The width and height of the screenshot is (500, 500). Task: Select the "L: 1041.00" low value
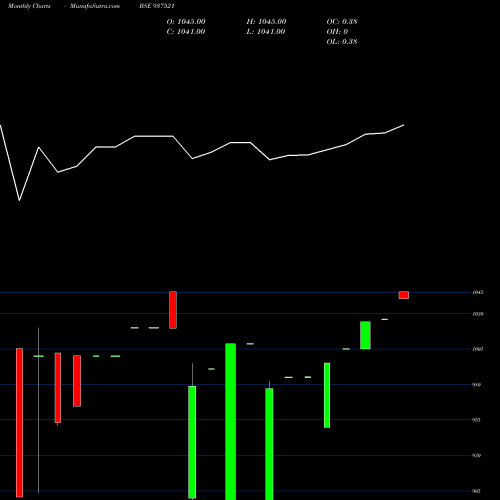tap(266, 32)
